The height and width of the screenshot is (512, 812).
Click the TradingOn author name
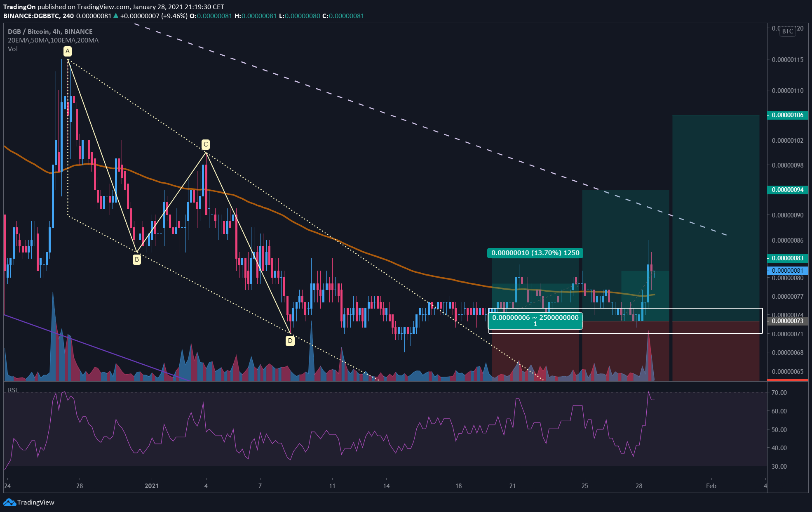[x=19, y=7]
